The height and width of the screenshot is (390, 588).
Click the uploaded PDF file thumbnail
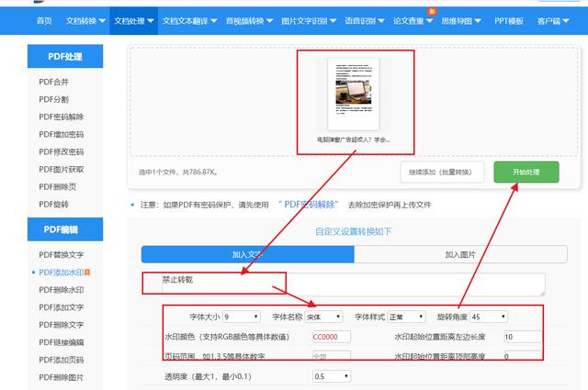pyautogui.click(x=353, y=94)
